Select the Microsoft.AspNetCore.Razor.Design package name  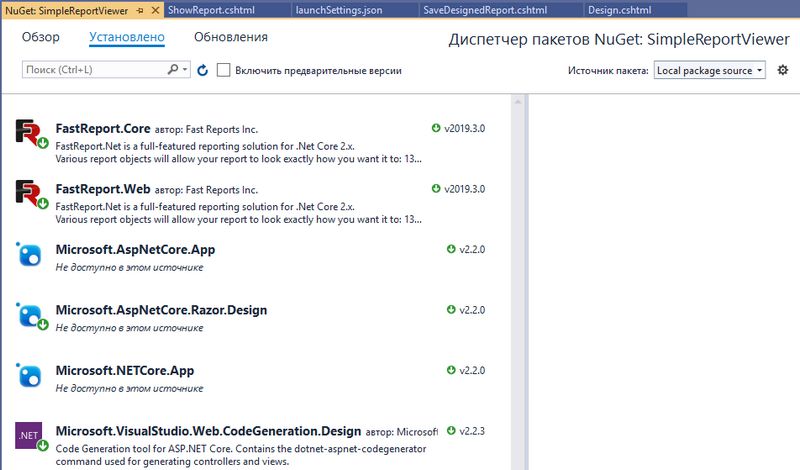pos(161,310)
